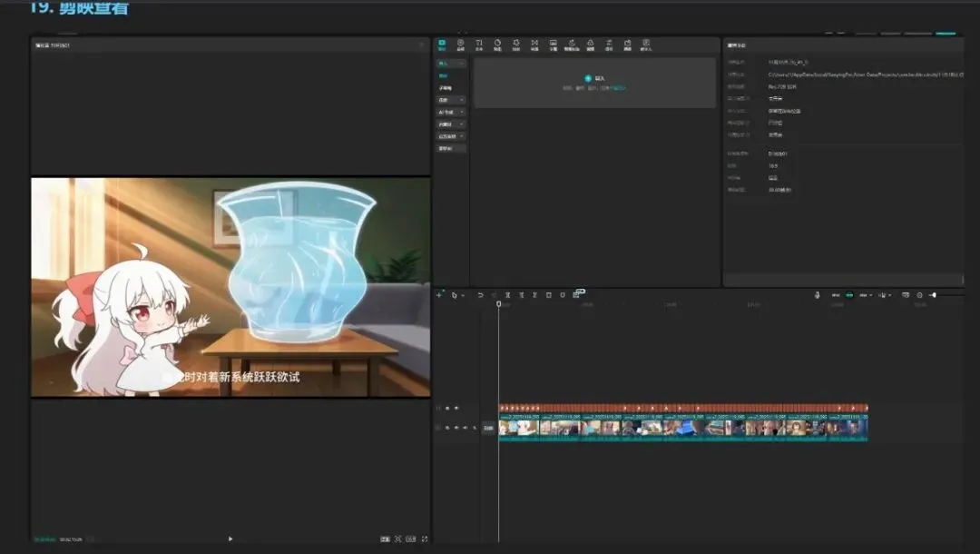Open the Transitions tab icon
Image resolution: width=980 pixels, height=554 pixels.
point(534,45)
